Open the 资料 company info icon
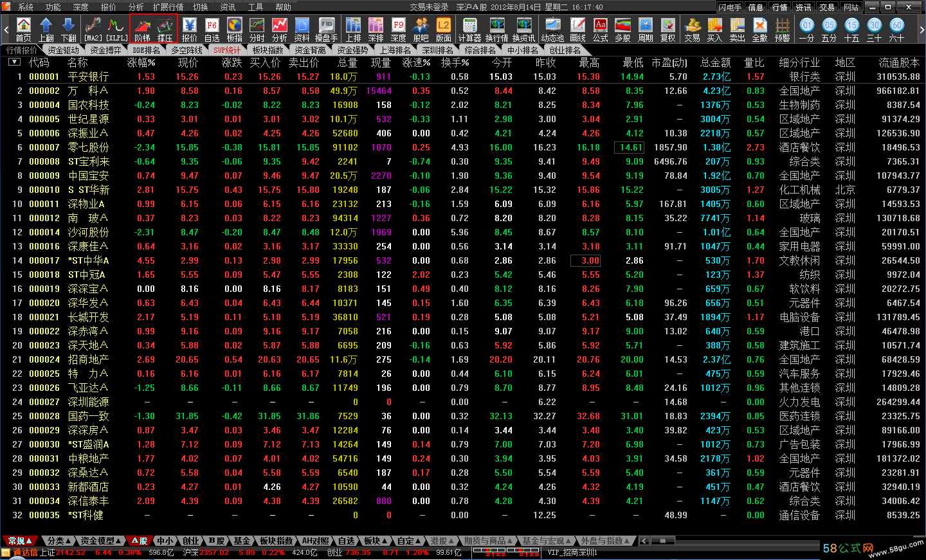 tap(302, 30)
